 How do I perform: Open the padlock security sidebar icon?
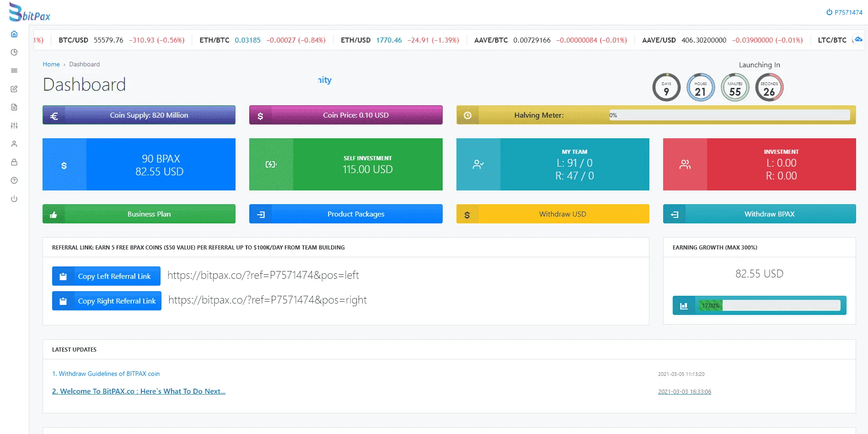14,162
